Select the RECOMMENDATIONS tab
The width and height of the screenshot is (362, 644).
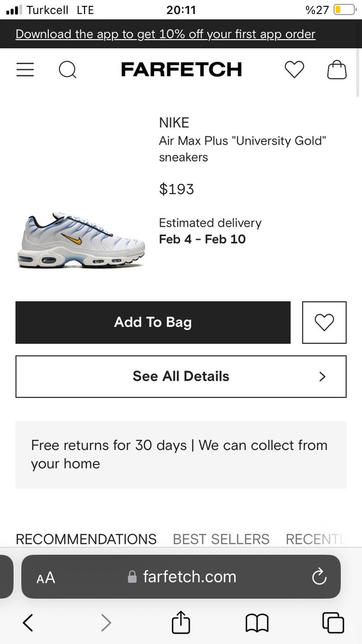point(86,539)
